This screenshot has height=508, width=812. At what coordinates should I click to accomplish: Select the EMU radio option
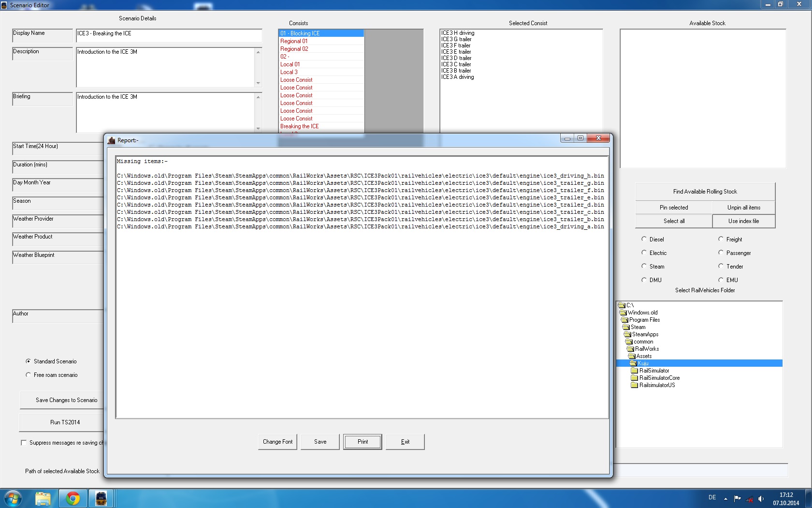point(721,280)
